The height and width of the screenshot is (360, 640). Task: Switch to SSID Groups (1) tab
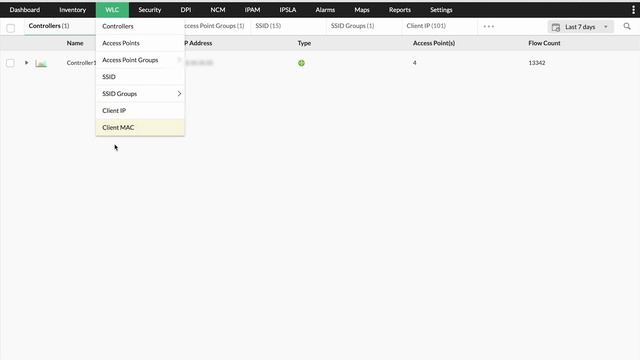point(352,26)
